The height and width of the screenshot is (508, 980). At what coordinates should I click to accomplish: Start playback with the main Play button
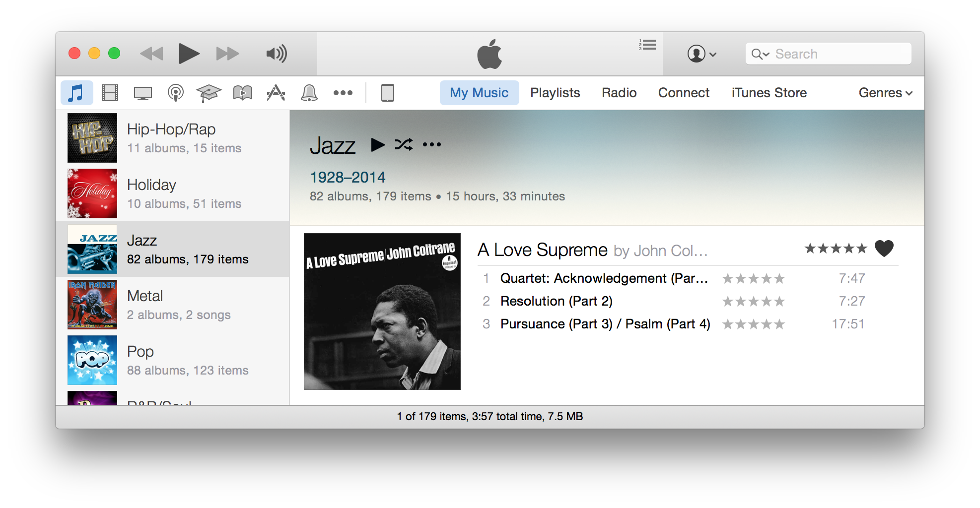(189, 54)
